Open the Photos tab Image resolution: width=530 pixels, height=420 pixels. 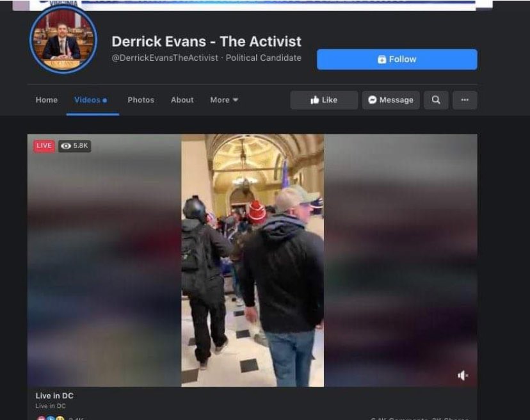tap(141, 100)
